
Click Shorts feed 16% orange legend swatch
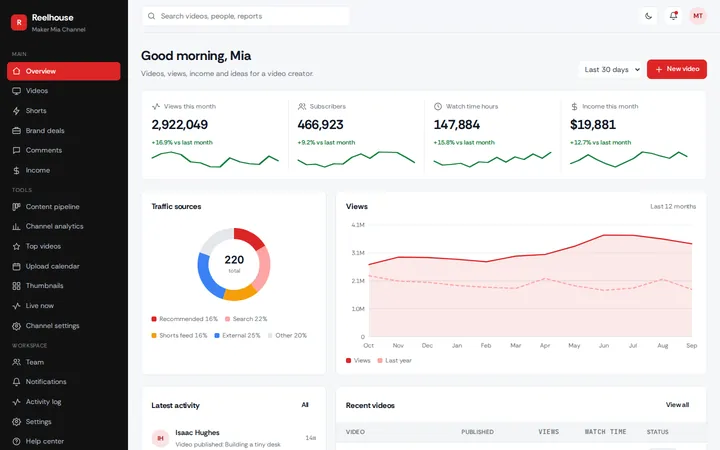coord(154,336)
